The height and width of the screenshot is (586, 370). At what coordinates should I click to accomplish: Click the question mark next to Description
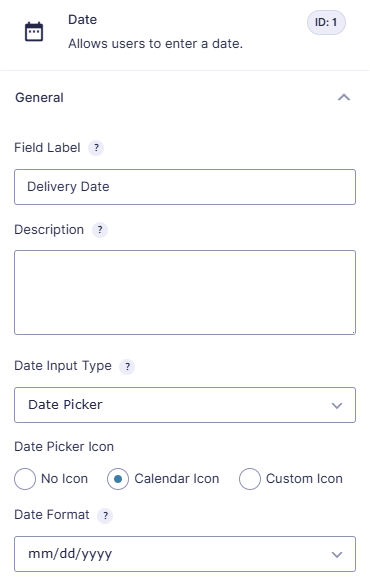(x=100, y=230)
